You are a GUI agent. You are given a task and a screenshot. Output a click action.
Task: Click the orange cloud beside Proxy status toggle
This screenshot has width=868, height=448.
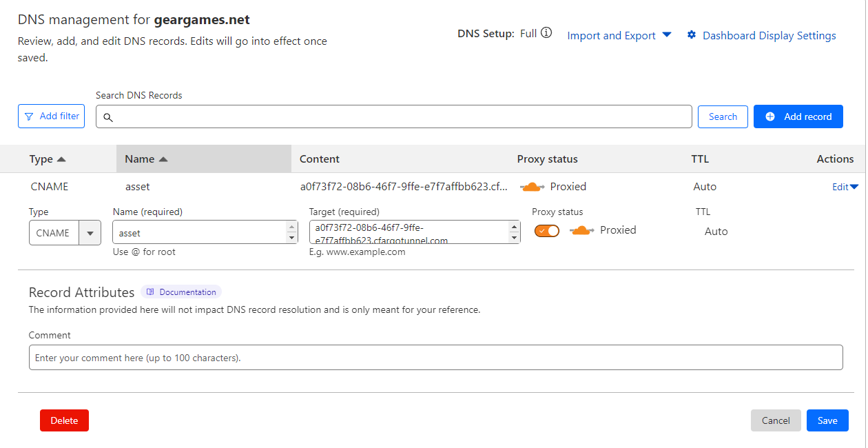(581, 230)
